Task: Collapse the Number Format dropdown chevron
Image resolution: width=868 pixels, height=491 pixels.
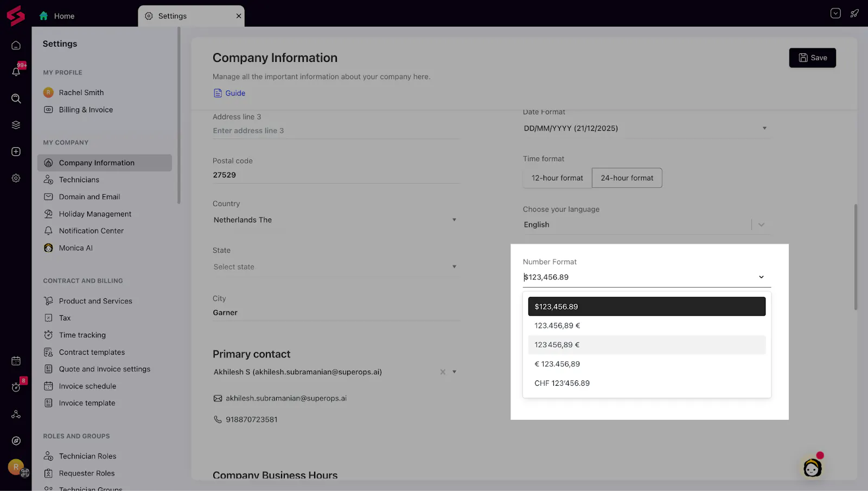Action: tap(761, 277)
